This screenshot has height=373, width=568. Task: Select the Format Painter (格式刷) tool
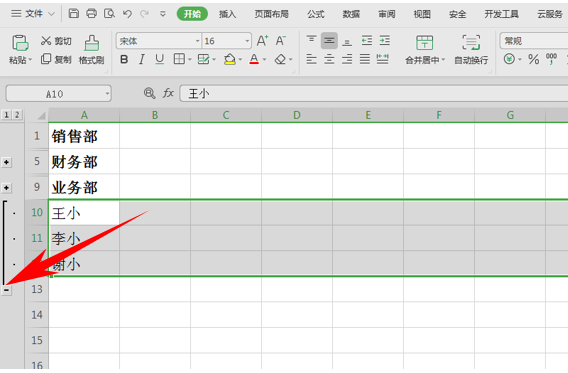(92, 50)
